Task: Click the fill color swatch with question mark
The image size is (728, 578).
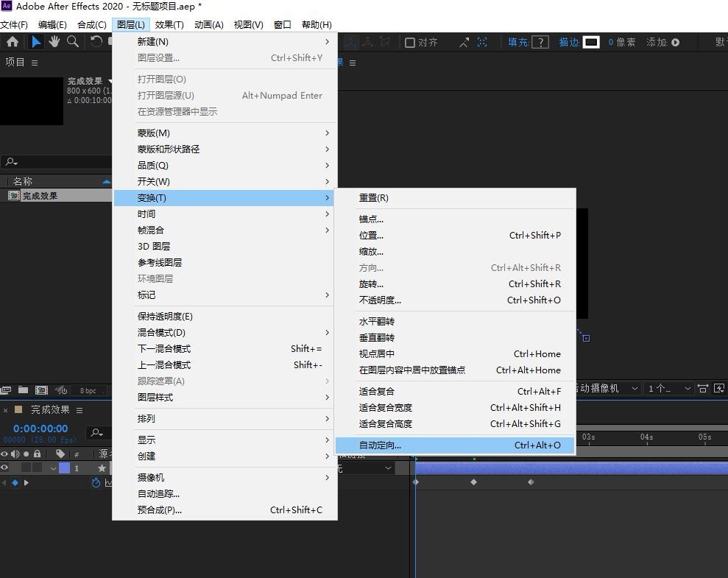Action: point(540,42)
